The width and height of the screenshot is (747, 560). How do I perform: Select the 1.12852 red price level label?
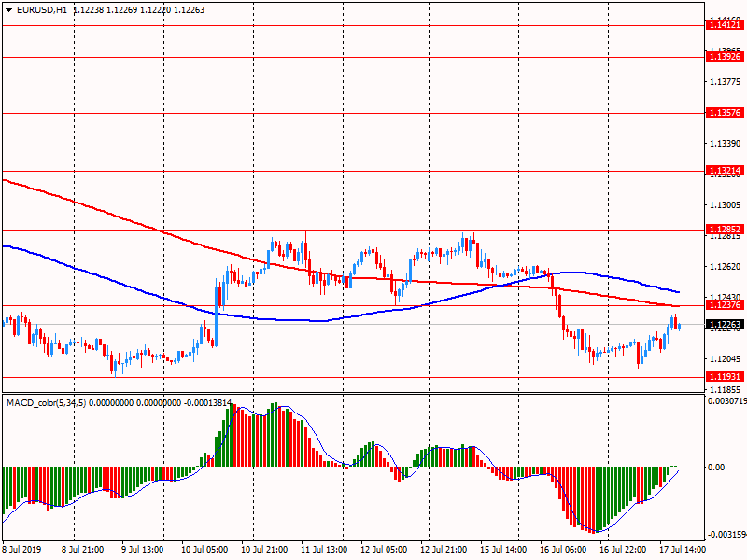(x=726, y=230)
